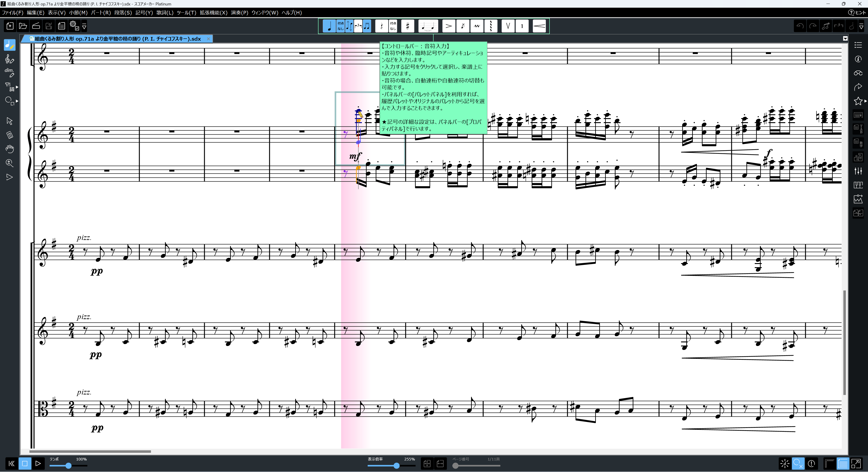Open the list panel in right panel bar
This screenshot has width=868, height=472.
pos(858,45)
